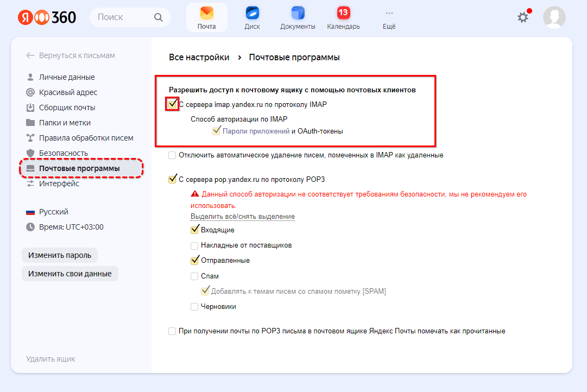Check the Черновики folder checkbox
This screenshot has height=392, width=587.
coord(194,307)
